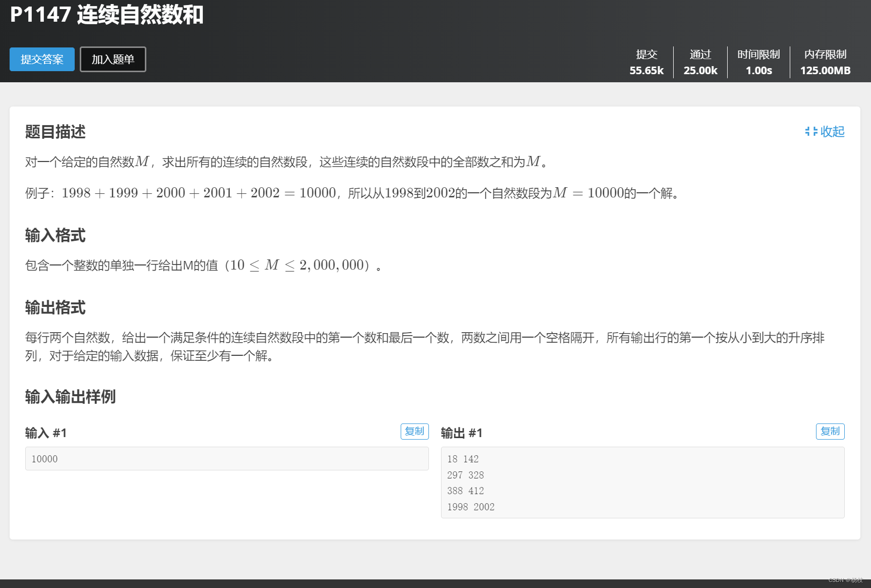Click the collapse icon beside 收起

click(811, 132)
